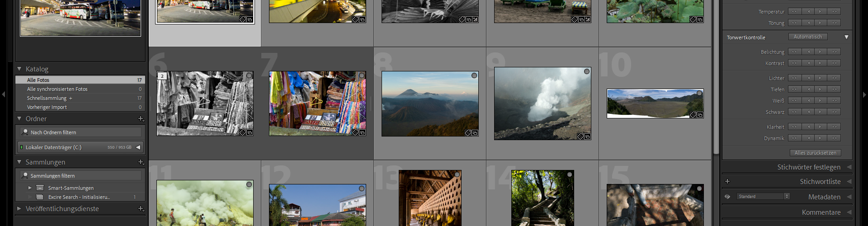Click collection badge on volcano sunrise photo
This screenshot has width=868, height=226.
click(x=475, y=133)
